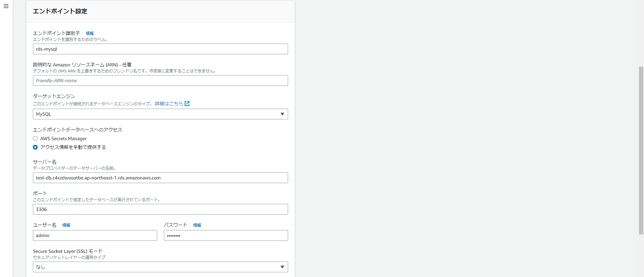Select the AWS Secrets Manager radio option
644x277 pixels.
(x=35, y=138)
